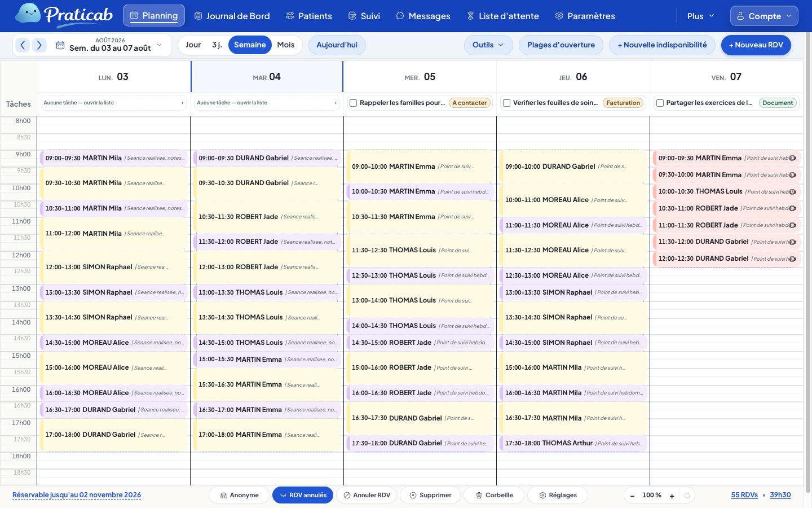Click the Facturation tag
The image size is (812, 508).
[623, 103]
